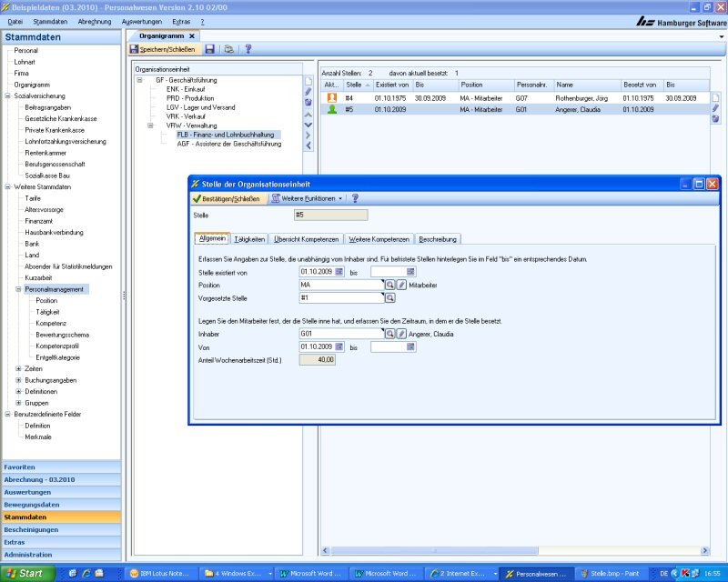728x582 pixels.
Task: Edit Position with pencil icon
Action: (401, 285)
